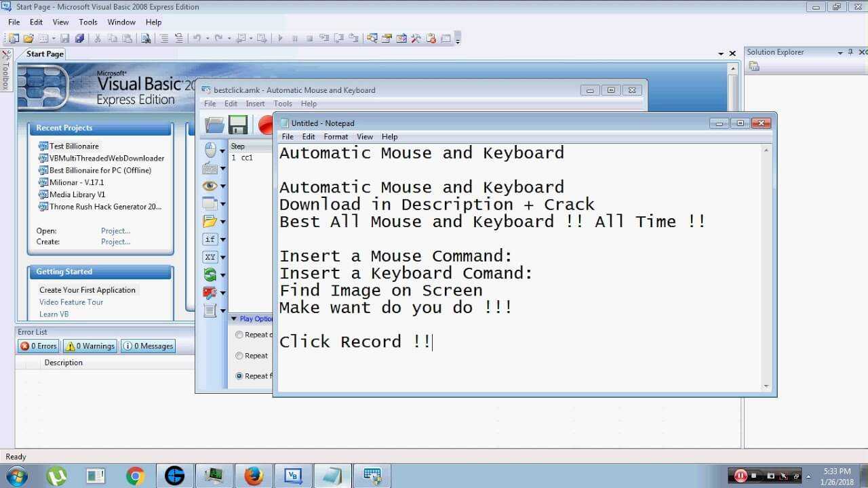This screenshot has height=488, width=868.
Task: Expand dropdown arrow next to 'XY' icon
Action: 222,258
